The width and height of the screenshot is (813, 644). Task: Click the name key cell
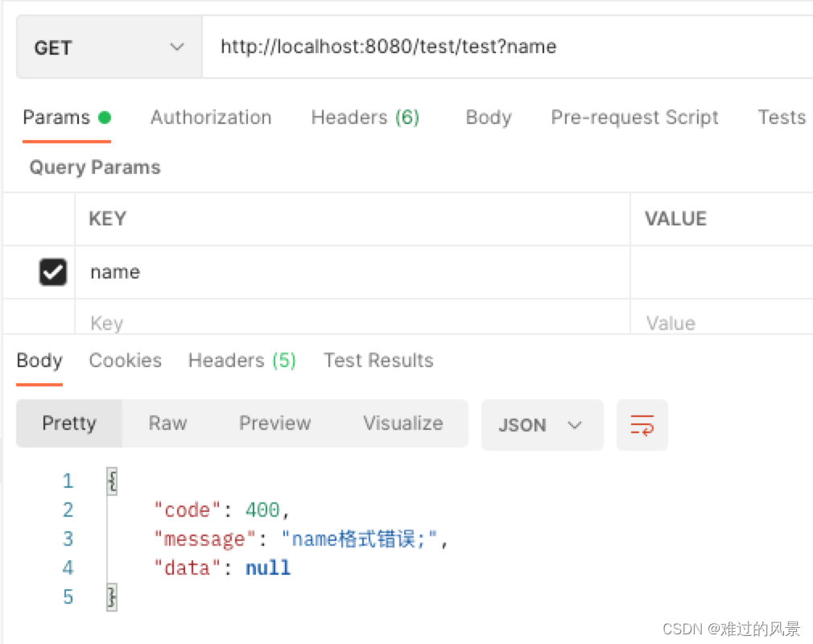(353, 272)
